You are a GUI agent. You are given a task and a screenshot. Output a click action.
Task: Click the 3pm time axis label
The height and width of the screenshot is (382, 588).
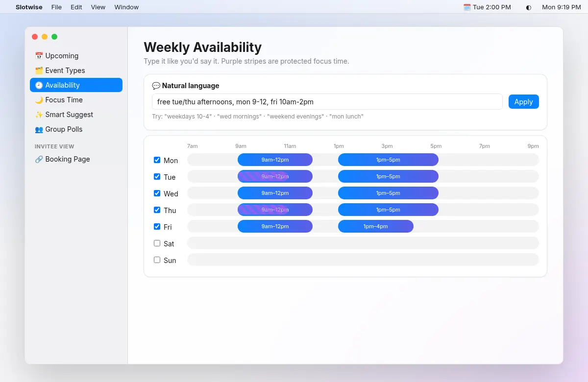click(x=387, y=146)
